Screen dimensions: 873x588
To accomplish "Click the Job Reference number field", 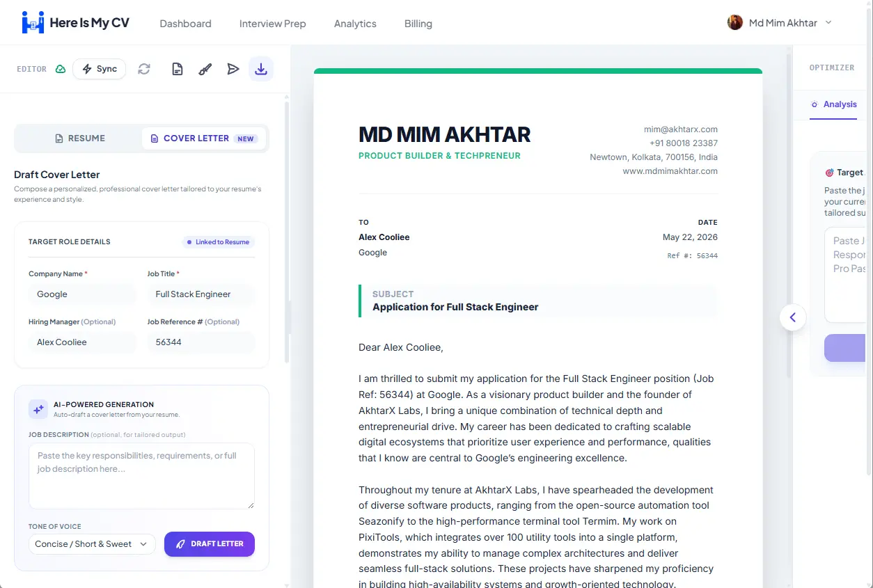I will pyautogui.click(x=200, y=342).
